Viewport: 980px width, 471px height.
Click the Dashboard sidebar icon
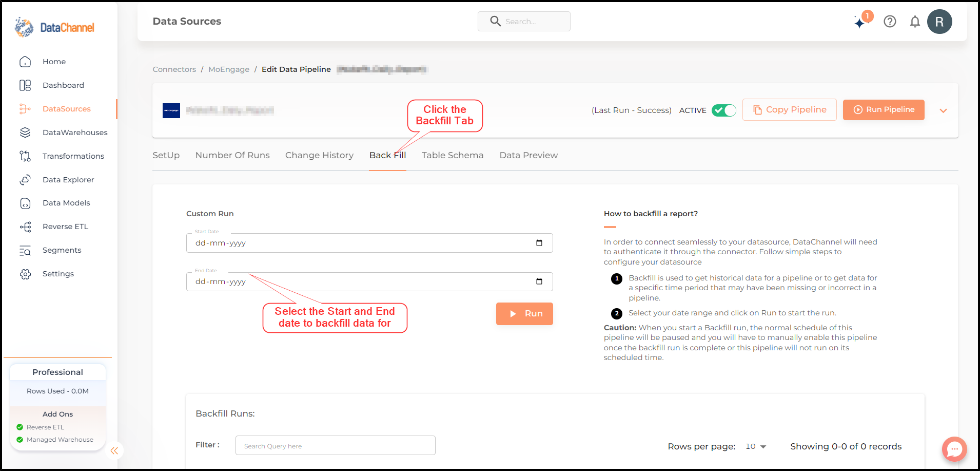(25, 85)
